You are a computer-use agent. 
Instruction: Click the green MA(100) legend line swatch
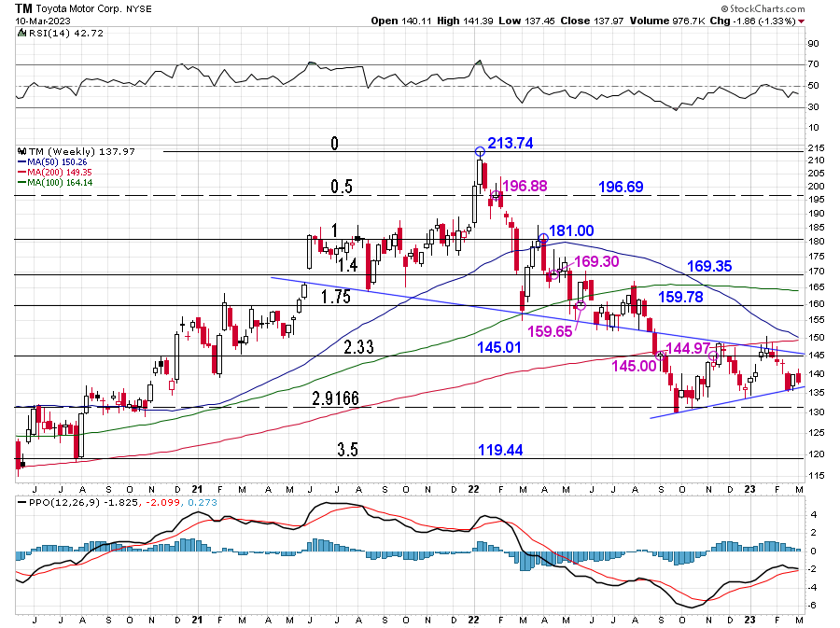coord(22,183)
